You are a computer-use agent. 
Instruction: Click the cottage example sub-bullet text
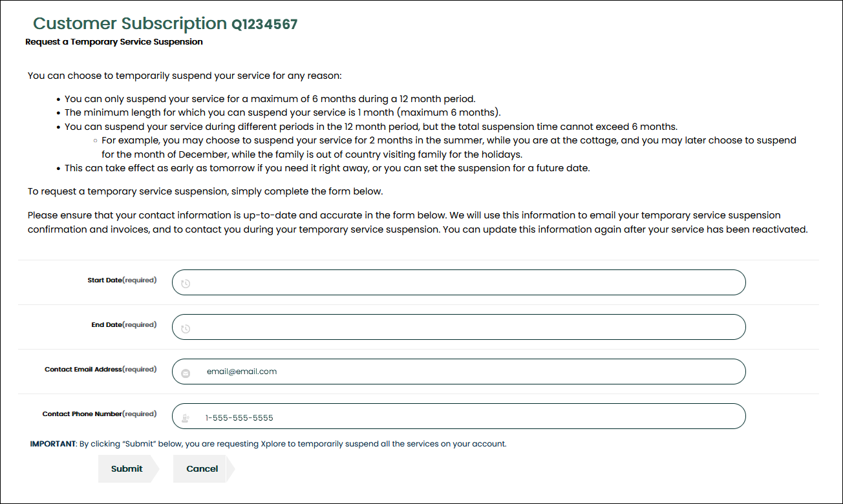point(449,147)
